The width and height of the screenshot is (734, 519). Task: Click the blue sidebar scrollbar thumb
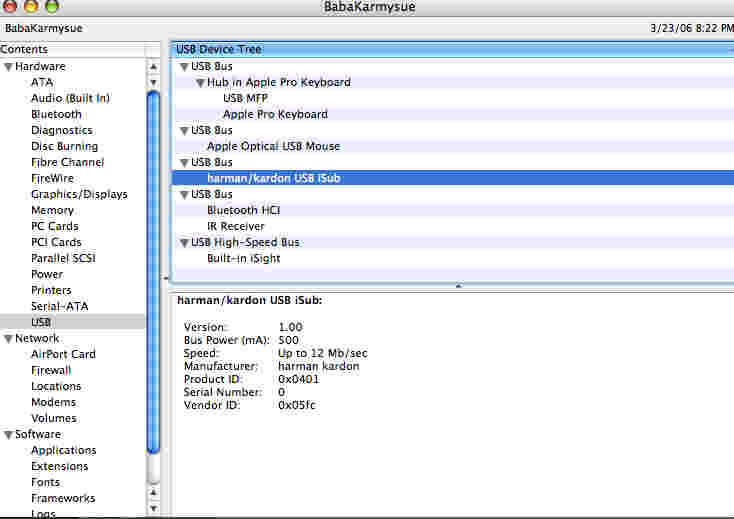tap(153, 272)
